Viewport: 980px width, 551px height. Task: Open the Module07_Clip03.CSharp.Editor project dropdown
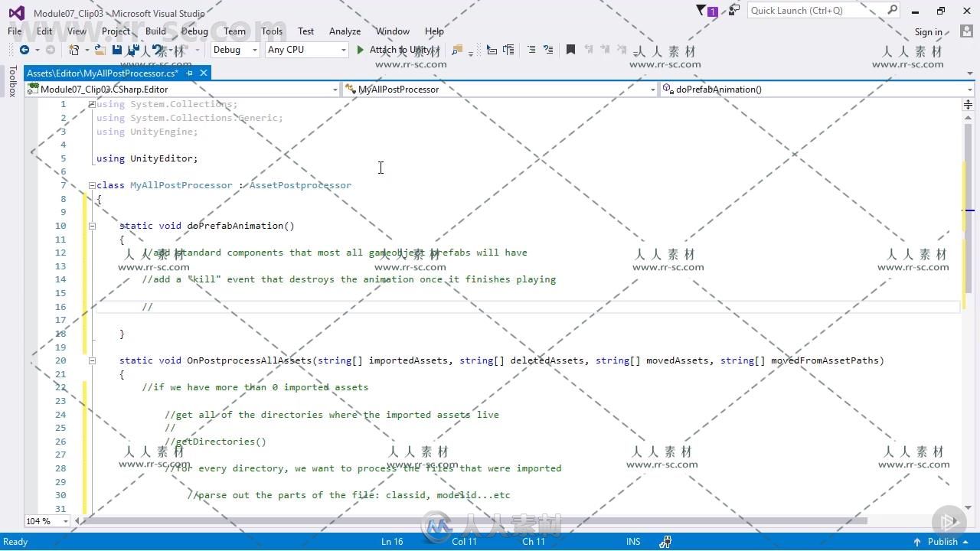(182, 90)
